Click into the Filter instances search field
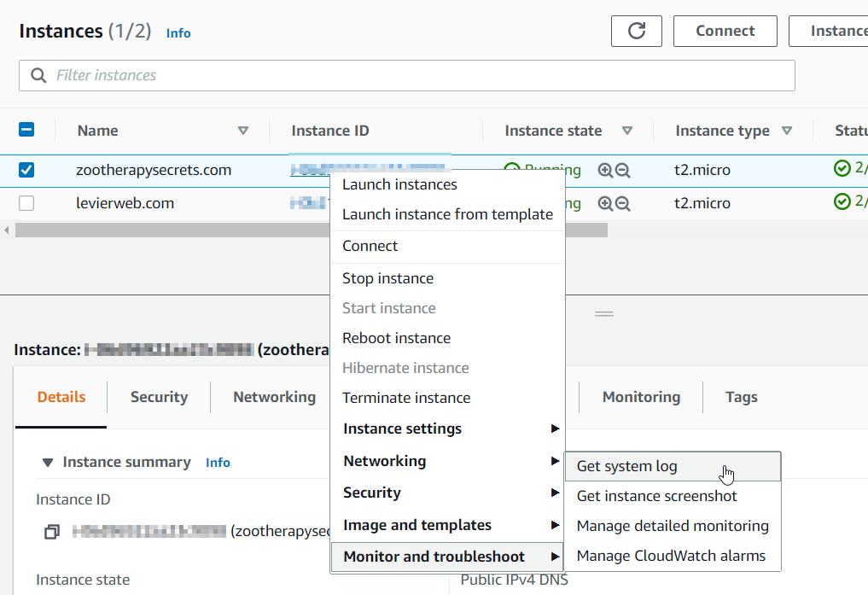Screen dimensions: 868x595 click(407, 75)
